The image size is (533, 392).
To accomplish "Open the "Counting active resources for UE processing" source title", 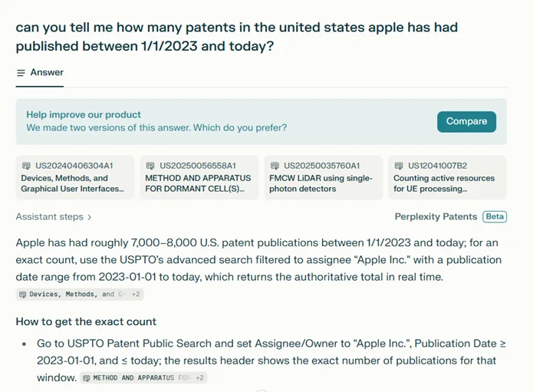I will coord(444,183).
